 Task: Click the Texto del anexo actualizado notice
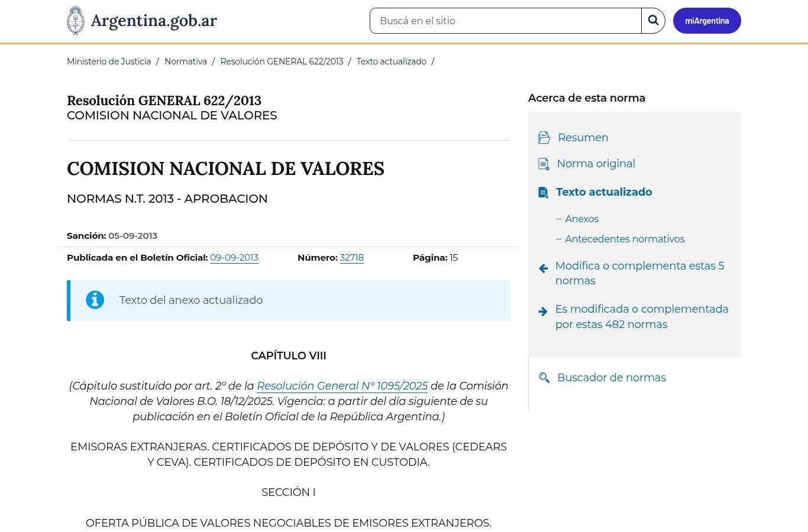pos(289,300)
